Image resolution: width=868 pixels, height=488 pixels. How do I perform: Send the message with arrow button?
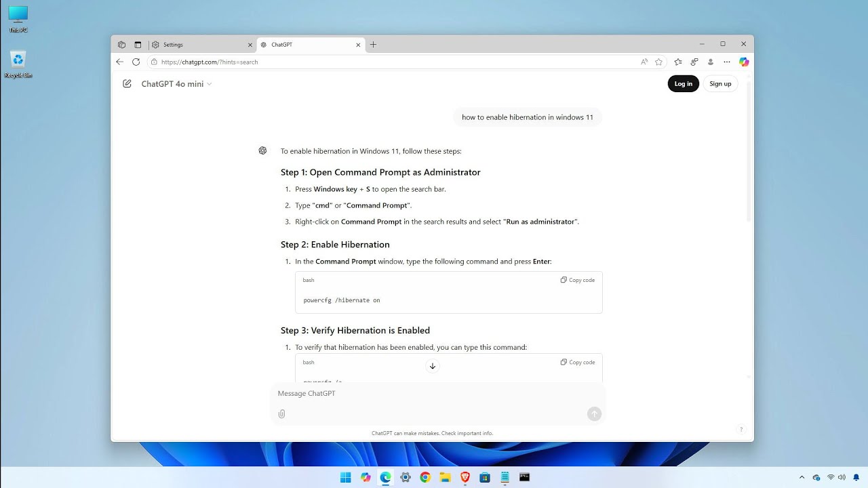(x=594, y=413)
